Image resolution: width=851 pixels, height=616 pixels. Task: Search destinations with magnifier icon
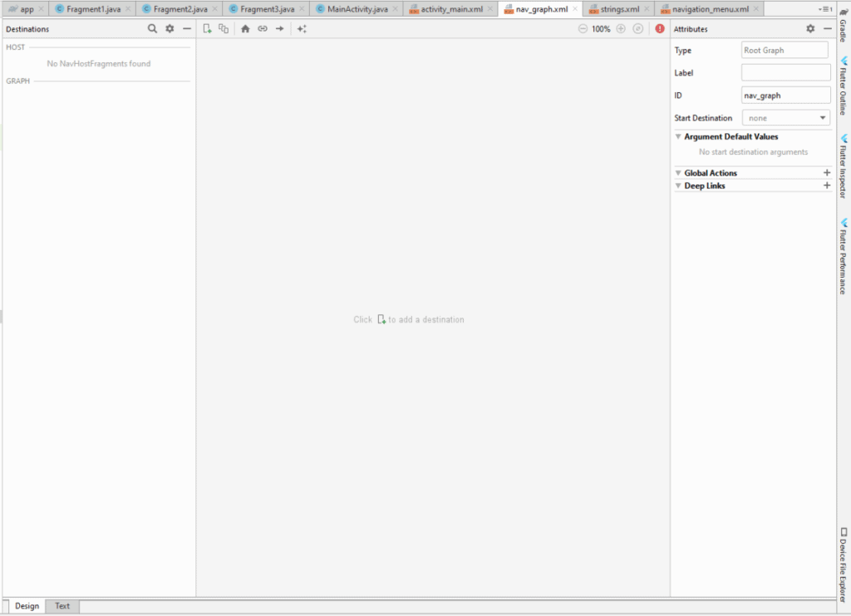pyautogui.click(x=152, y=28)
